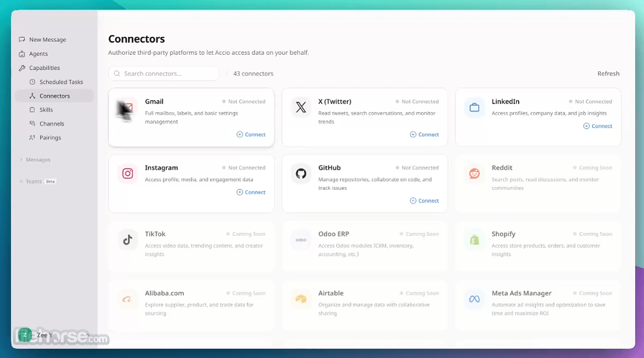Click the TikTok connector title
644x358 pixels.
(x=155, y=234)
